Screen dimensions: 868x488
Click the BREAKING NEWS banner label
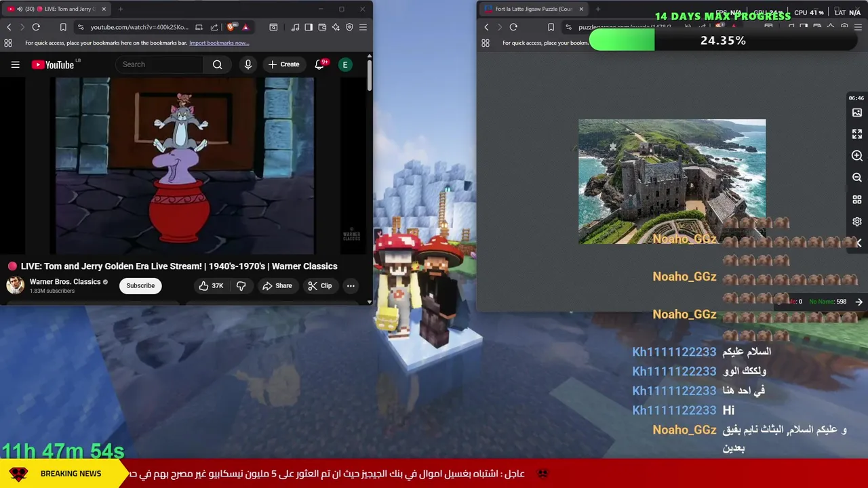71,474
